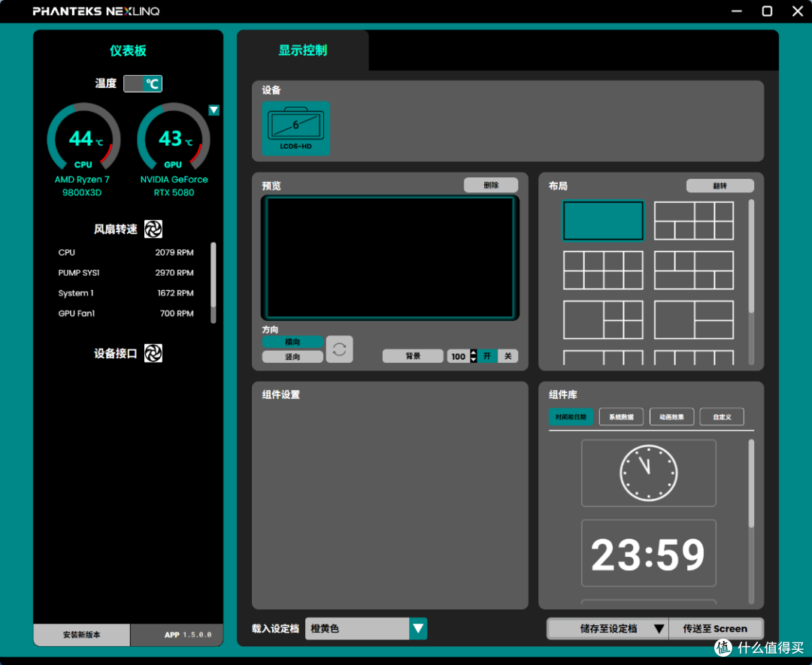812x665 pixels.
Task: Expand the GPU gauge dropdown arrow
Action: pos(214,110)
